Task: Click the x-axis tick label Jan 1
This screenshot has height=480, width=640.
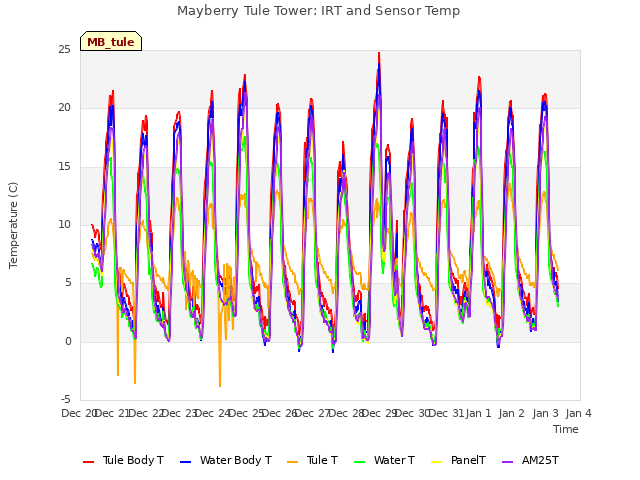Action: point(478,413)
